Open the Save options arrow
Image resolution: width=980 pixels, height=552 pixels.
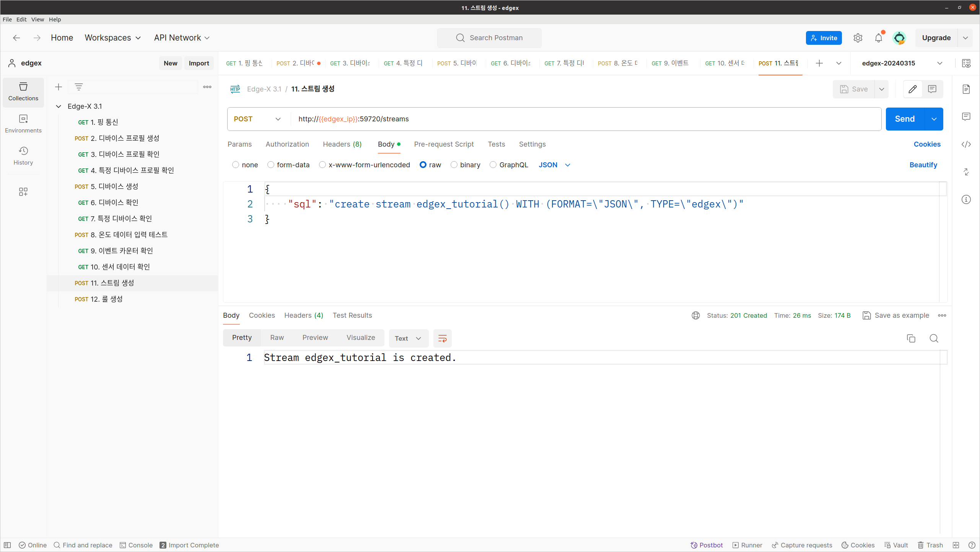point(882,89)
